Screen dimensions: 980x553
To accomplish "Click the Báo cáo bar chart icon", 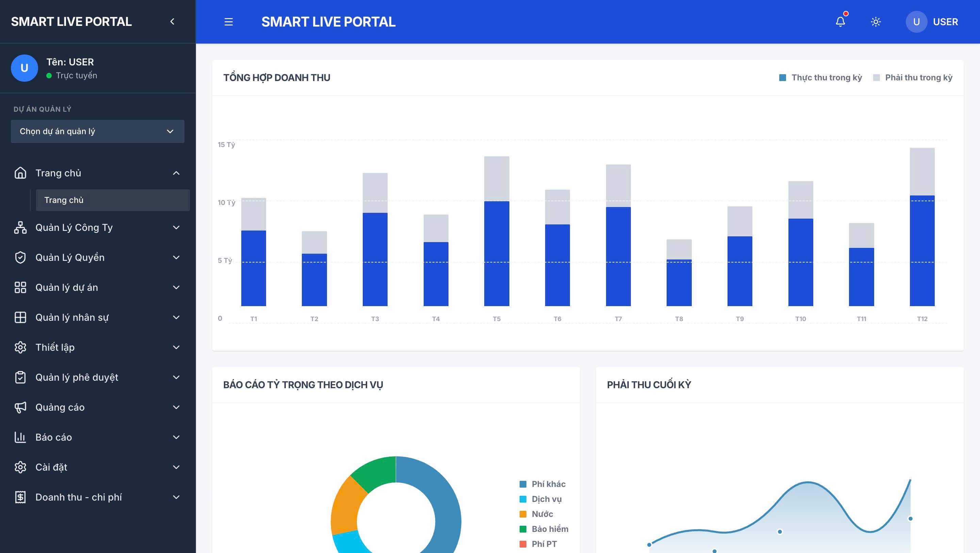I will tap(20, 437).
